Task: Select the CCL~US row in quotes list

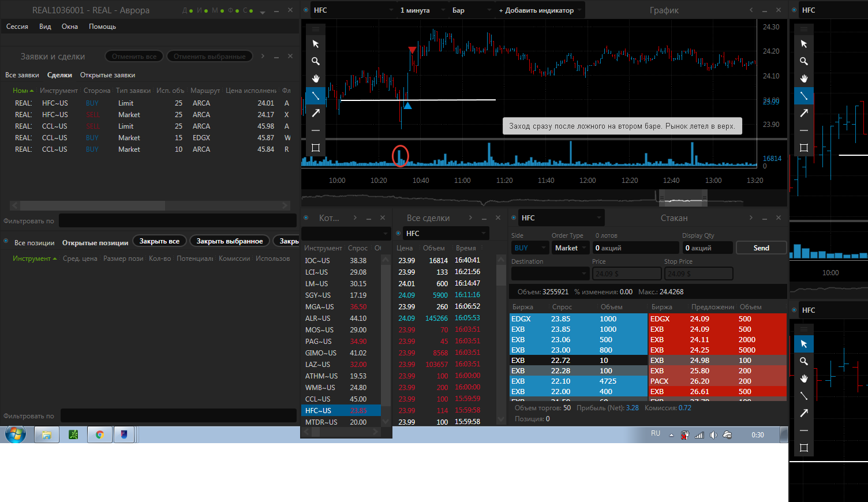Action: [341, 399]
